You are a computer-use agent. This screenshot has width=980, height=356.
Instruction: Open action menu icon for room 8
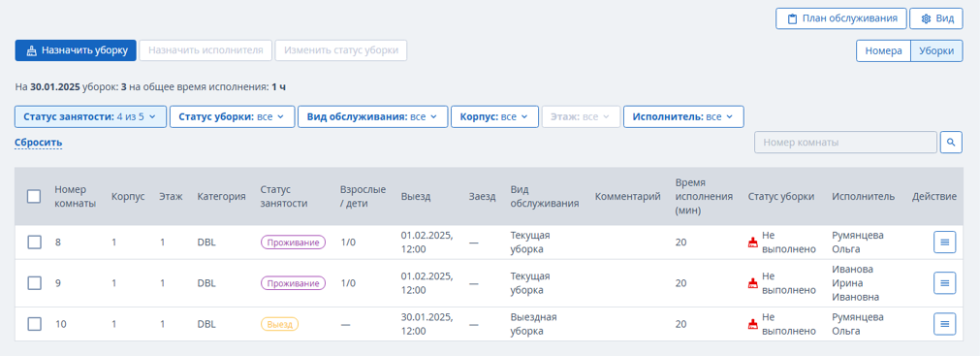tap(944, 243)
